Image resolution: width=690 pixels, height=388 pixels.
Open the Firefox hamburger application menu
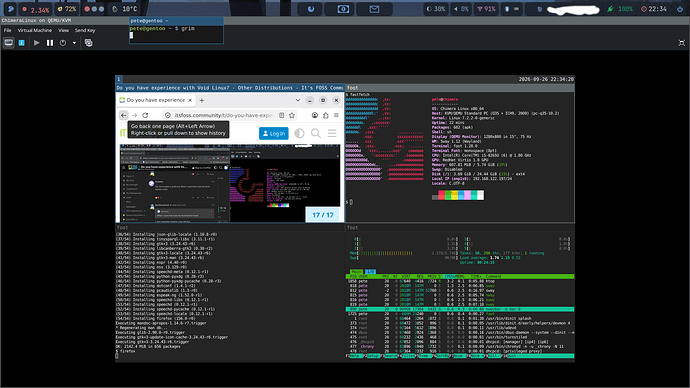pyautogui.click(x=336, y=115)
